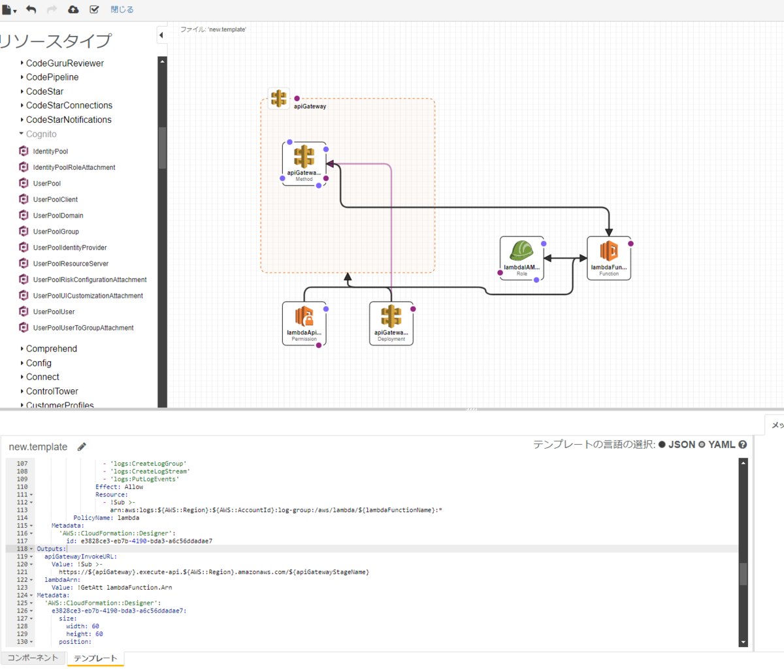Image resolution: width=784 pixels, height=672 pixels.
Task: Open the file menu icon
Action: [x=8, y=9]
